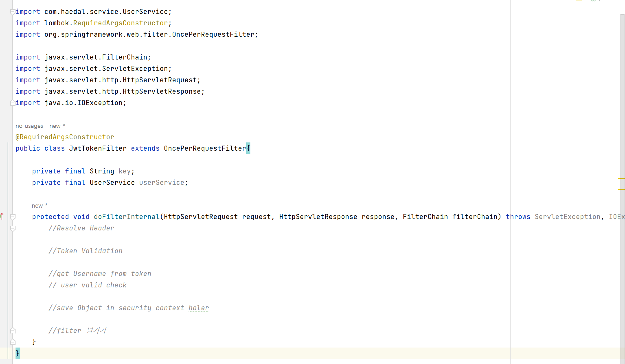Click the doFilterInternal method name
The height and width of the screenshot is (364, 625).
(x=127, y=217)
